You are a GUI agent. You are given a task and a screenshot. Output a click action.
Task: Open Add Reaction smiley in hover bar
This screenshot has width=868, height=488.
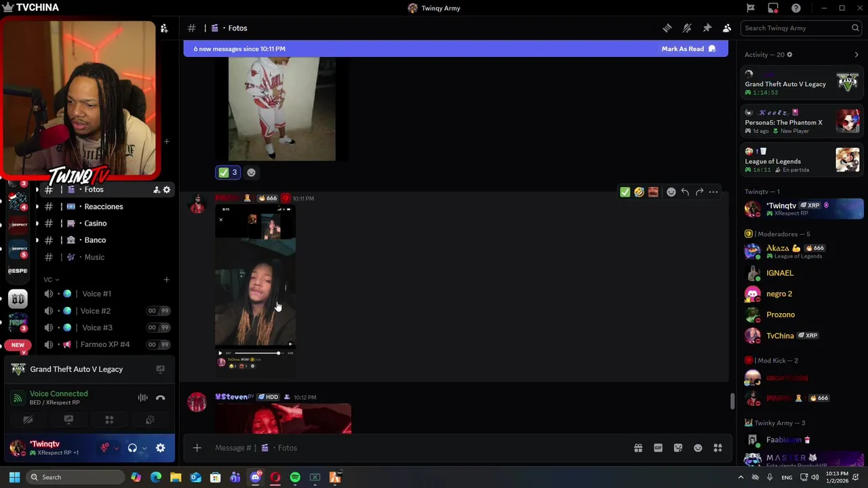[671, 192]
